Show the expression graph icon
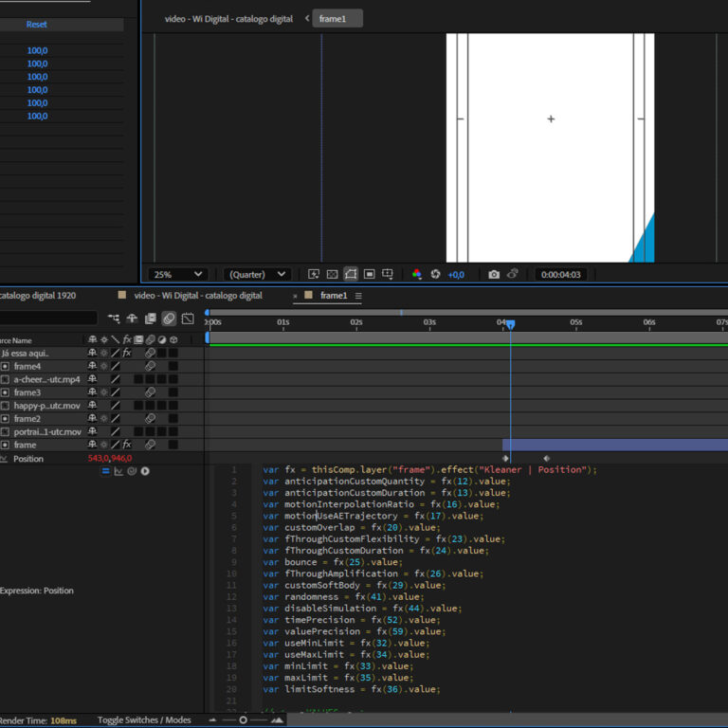 (118, 471)
